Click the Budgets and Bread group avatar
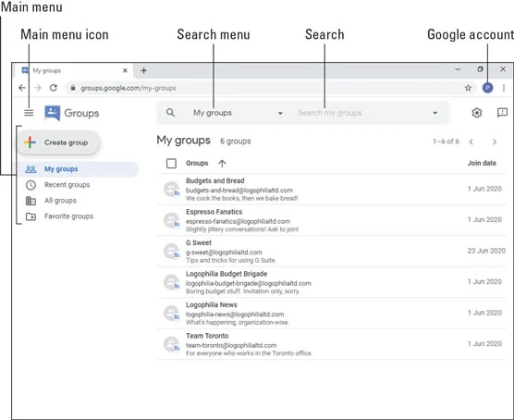Image resolution: width=514 pixels, height=420 pixels. click(x=172, y=189)
